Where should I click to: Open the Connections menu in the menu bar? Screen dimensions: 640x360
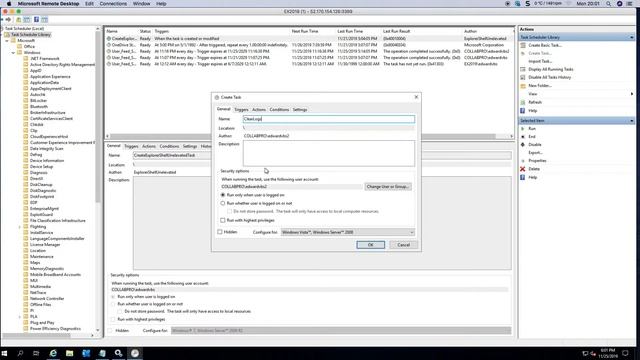tap(113, 4)
